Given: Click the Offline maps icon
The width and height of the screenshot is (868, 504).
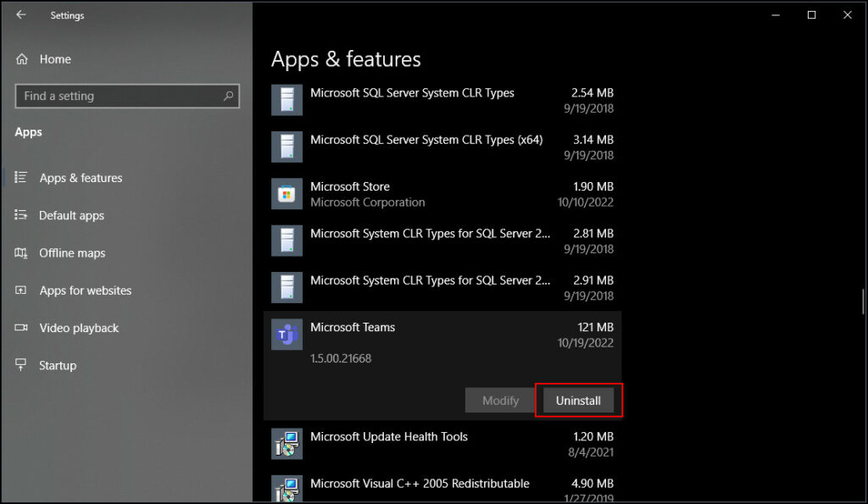Looking at the screenshot, I should click(21, 252).
